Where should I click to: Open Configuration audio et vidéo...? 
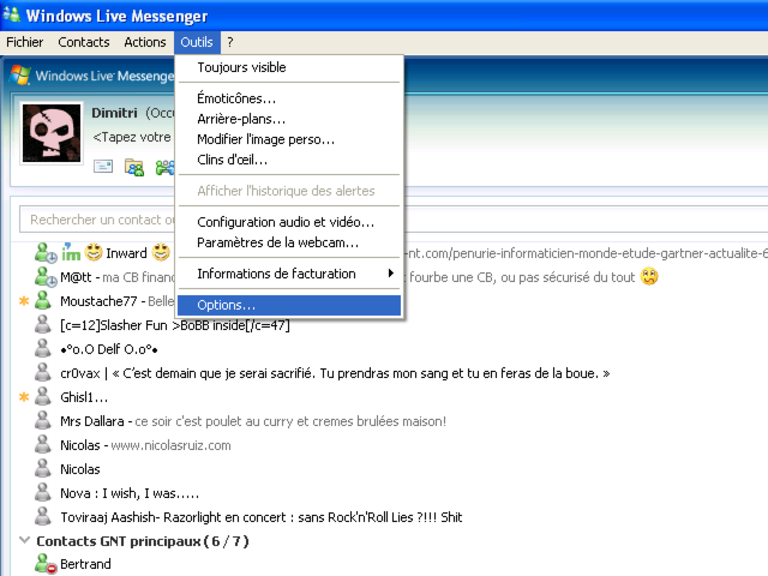[x=289, y=222]
